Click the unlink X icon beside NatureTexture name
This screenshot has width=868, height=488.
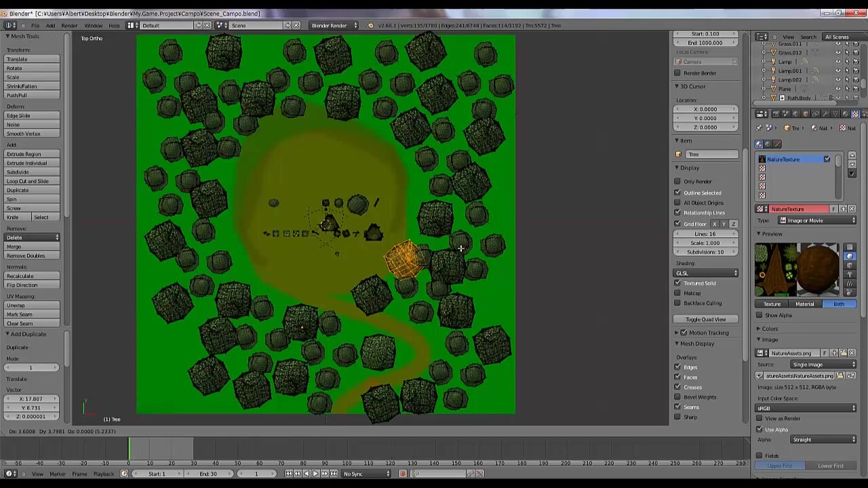pos(852,209)
